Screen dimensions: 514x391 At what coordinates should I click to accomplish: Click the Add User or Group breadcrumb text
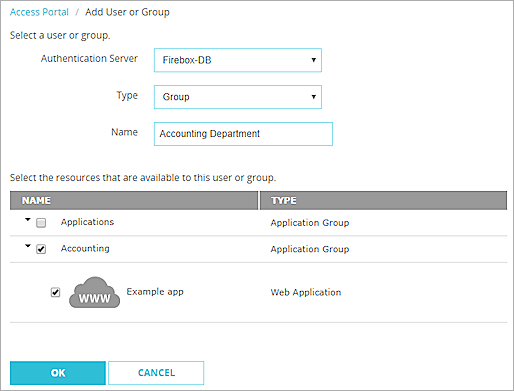127,12
